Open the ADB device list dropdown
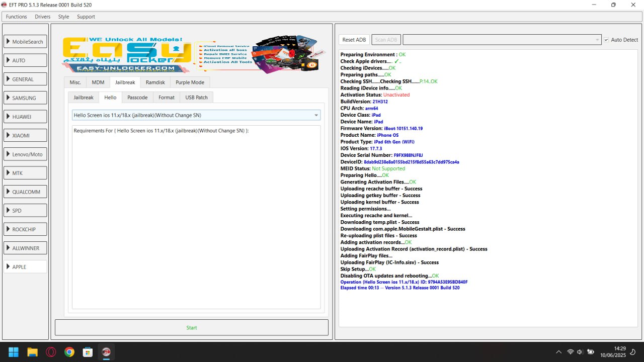 [502, 40]
